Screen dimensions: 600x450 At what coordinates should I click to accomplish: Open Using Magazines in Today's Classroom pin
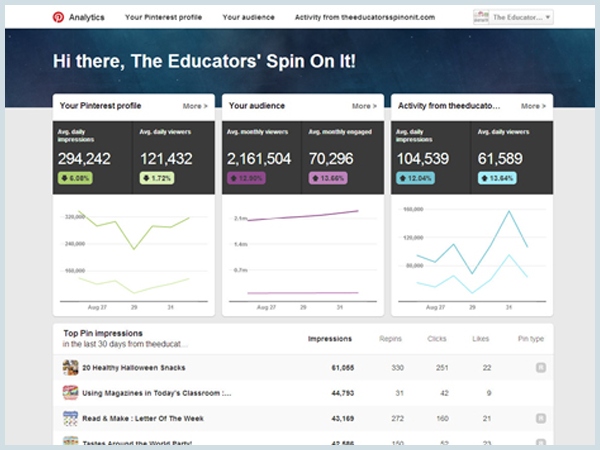[x=157, y=393]
